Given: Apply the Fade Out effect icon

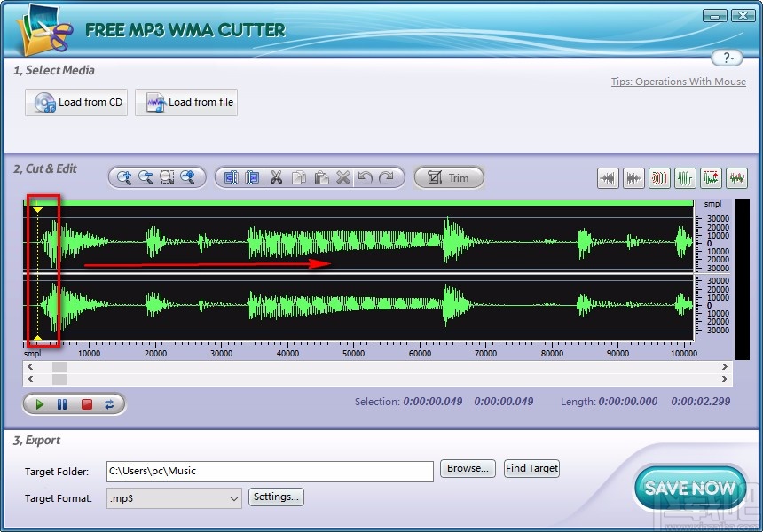Looking at the screenshot, I should click(x=633, y=178).
